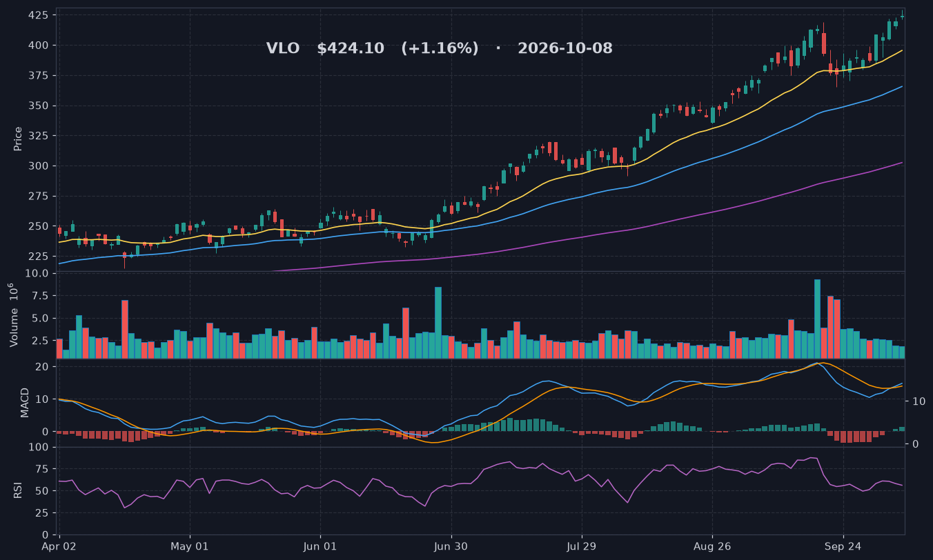Screen dimensions: 933x560
Task: Select the Sep 24 date label
Action: coord(843,547)
